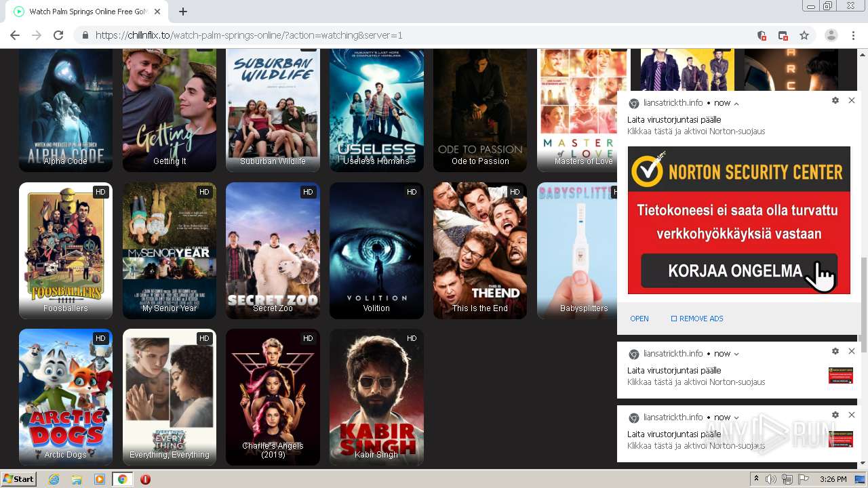Bookmark this page with the star icon
This screenshot has height=488, width=868.
(x=804, y=35)
